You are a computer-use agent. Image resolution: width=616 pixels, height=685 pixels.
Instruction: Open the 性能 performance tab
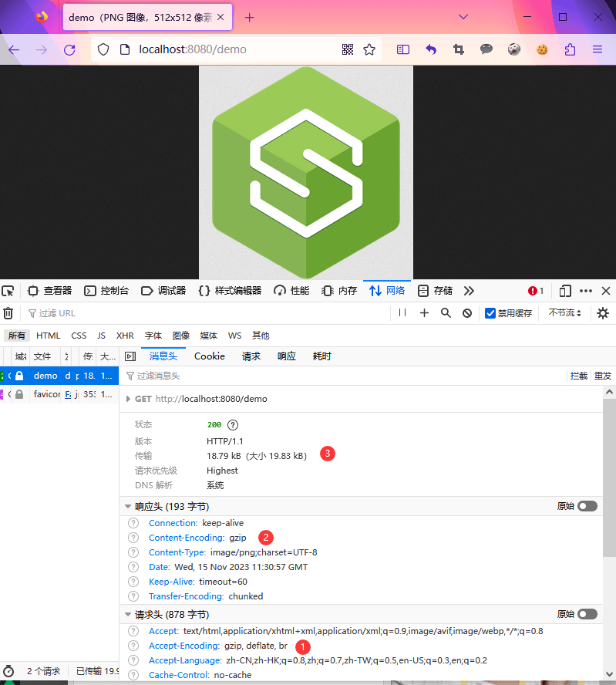pyautogui.click(x=291, y=291)
